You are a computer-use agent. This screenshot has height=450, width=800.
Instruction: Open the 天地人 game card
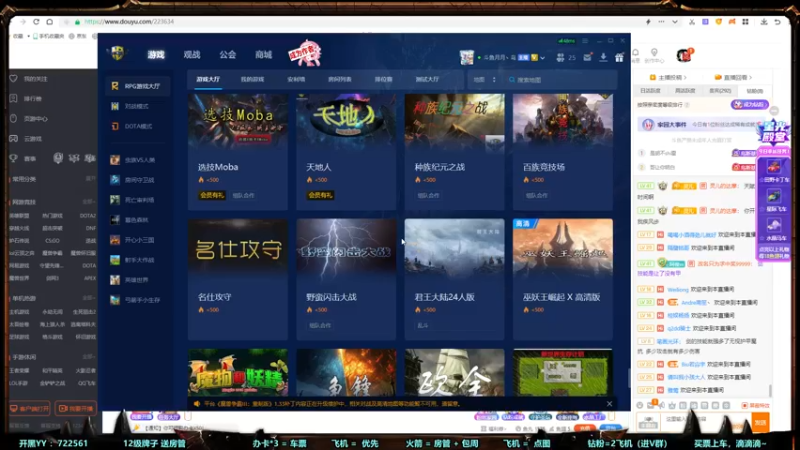[x=346, y=152]
